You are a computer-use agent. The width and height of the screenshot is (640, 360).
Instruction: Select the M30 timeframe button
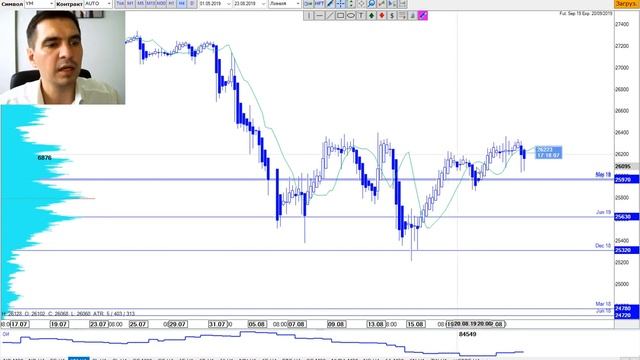click(x=161, y=4)
